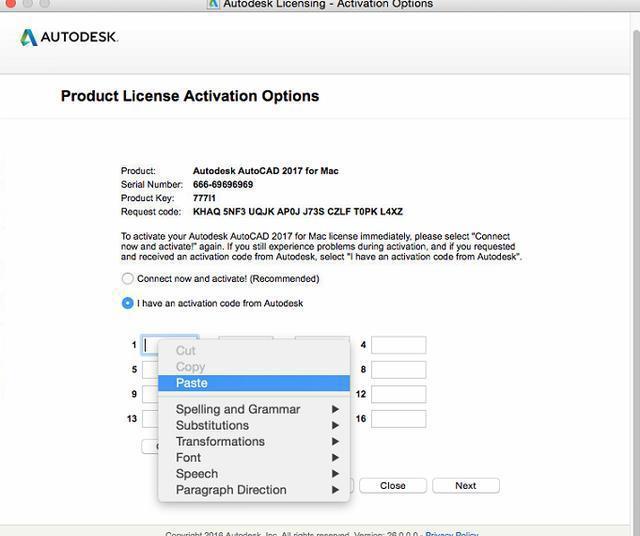This screenshot has height=536, width=640.
Task: Expand arrow next to Speech
Action: tap(335, 474)
